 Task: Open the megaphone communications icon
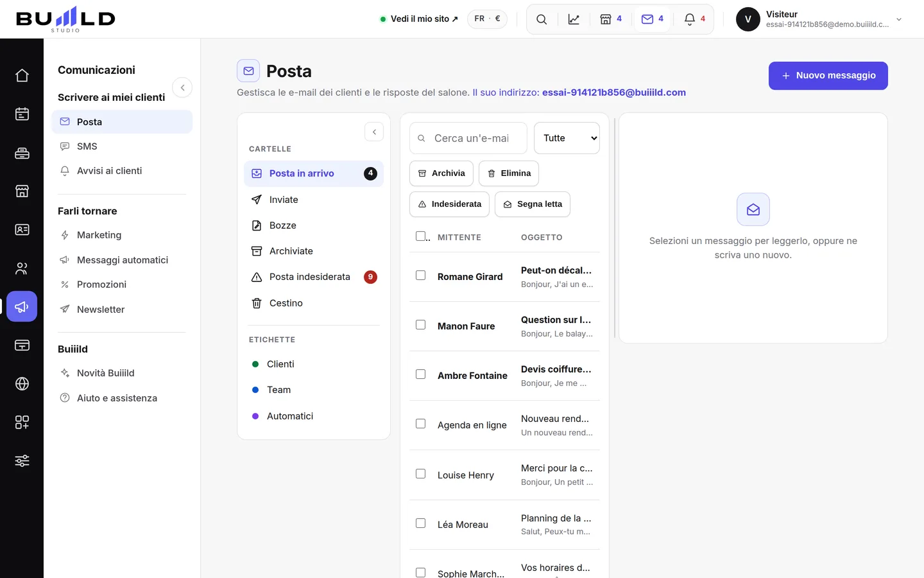pos(22,306)
